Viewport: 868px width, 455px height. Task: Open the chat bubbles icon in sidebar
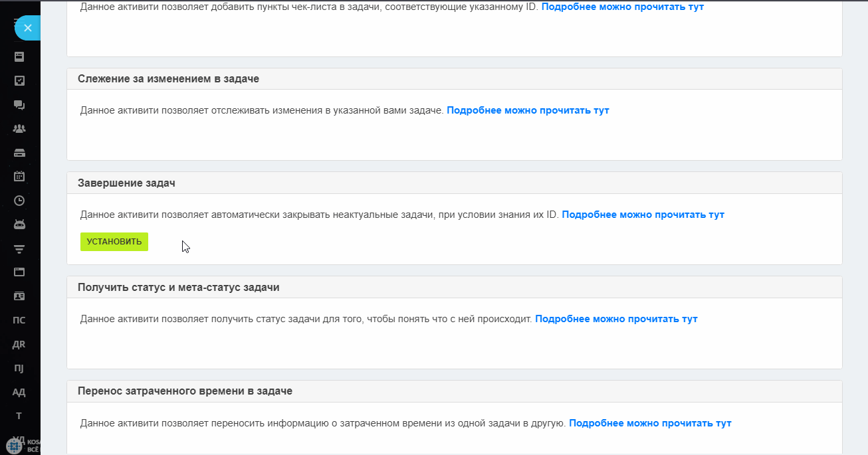click(19, 104)
